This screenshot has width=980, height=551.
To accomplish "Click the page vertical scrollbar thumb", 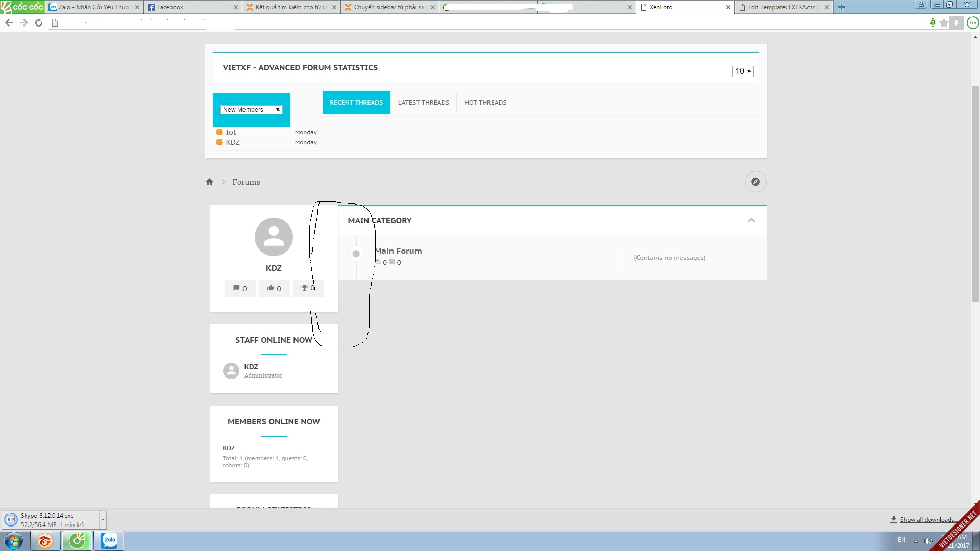I will coord(975,194).
